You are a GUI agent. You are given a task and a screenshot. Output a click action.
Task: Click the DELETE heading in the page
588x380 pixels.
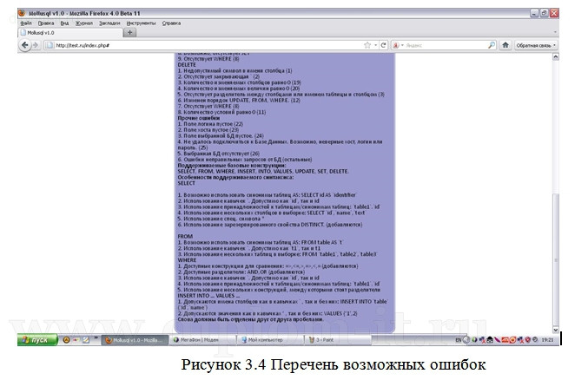click(187, 65)
